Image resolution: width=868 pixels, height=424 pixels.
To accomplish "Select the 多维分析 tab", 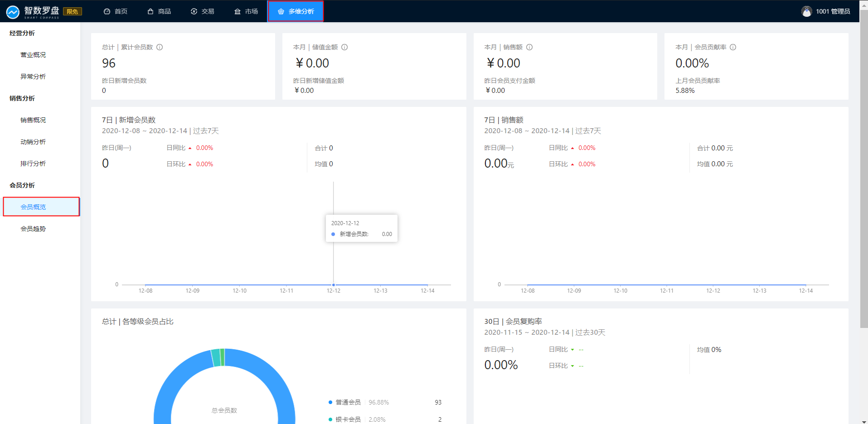I will [x=296, y=11].
